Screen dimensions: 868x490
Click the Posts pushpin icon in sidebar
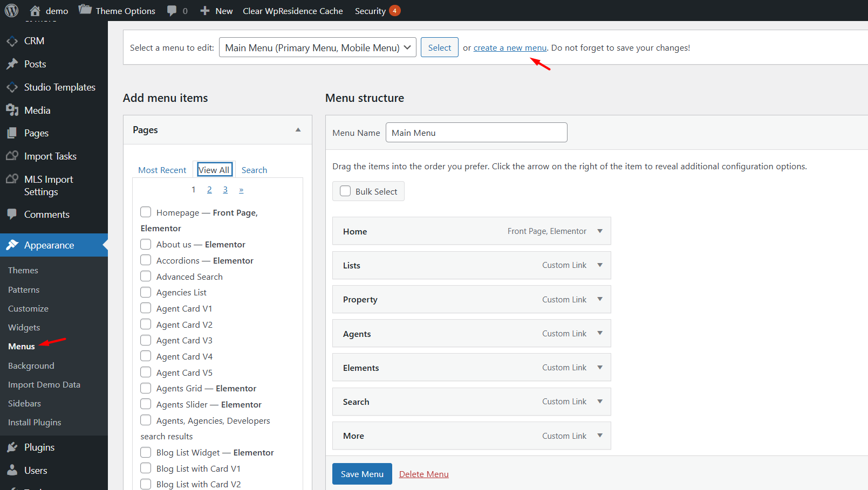tap(12, 64)
